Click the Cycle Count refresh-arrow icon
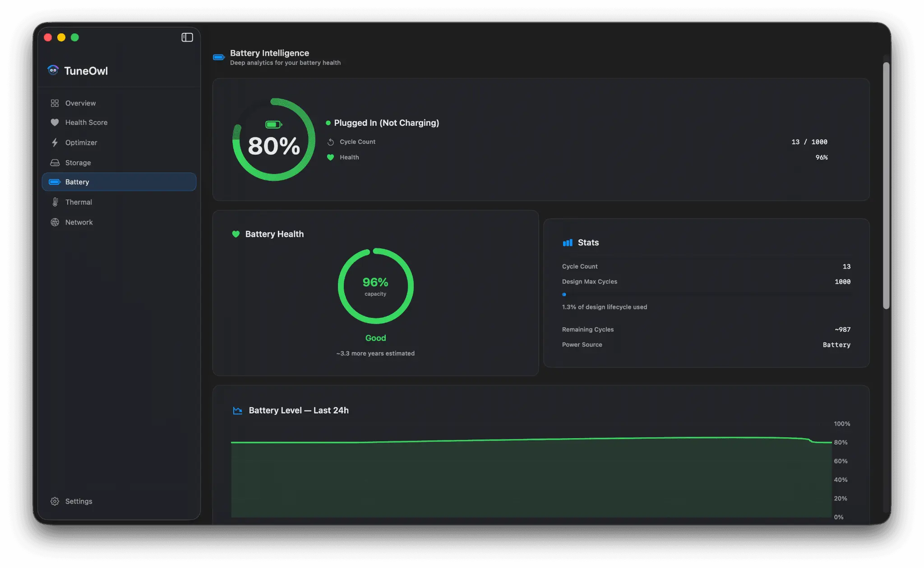Screen dimensions: 924x568 point(330,142)
